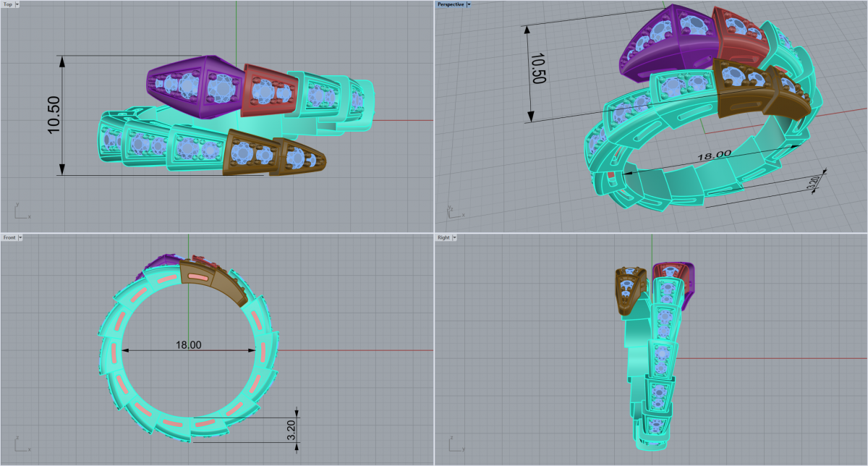The width and height of the screenshot is (868, 466).
Task: Click the world axis icon in Perspective view
Action: [454, 212]
